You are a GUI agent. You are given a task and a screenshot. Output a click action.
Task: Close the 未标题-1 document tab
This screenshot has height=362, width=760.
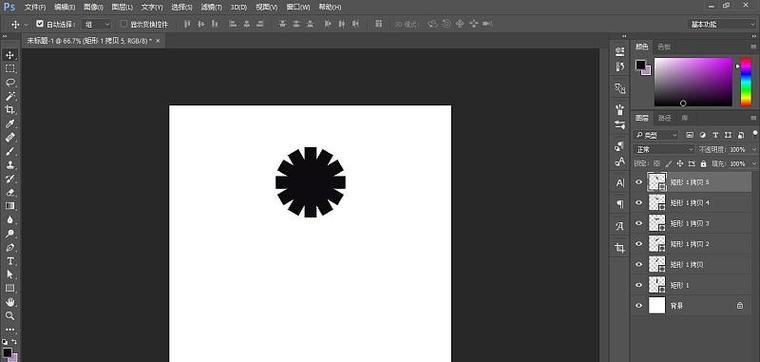(158, 41)
